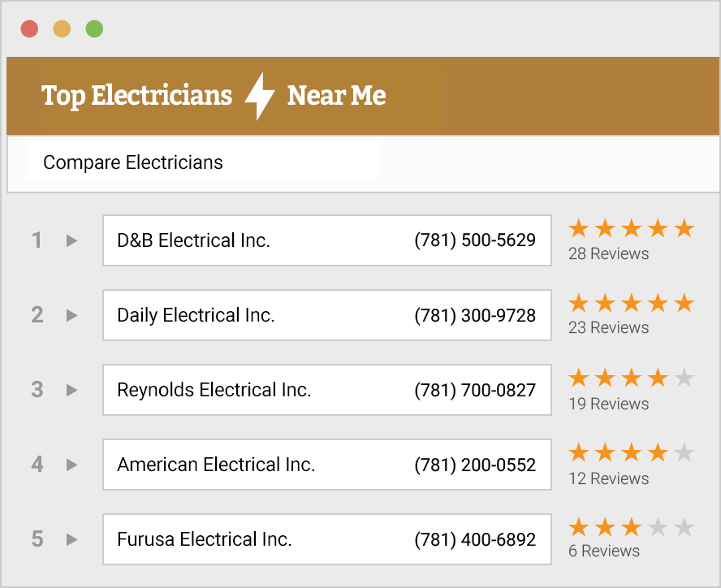This screenshot has height=588, width=721.
Task: Click the lightning bolt icon in header
Action: 260,95
